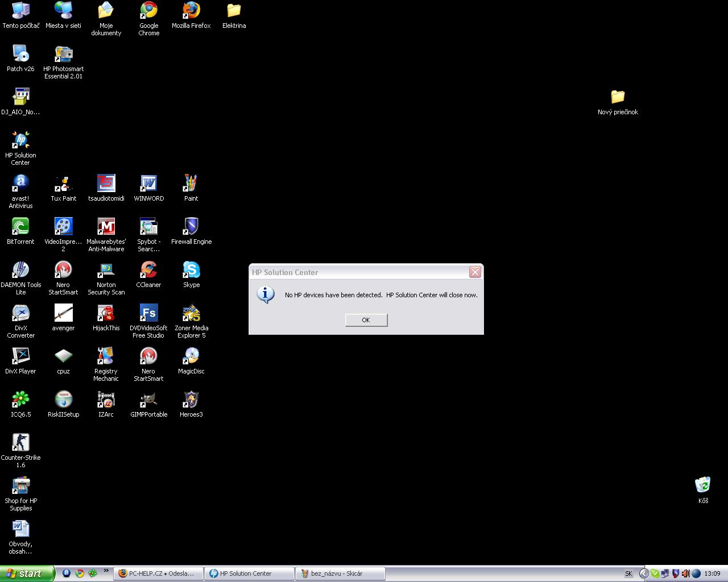Select the Norton Security Scan shortcut
Image resolution: width=728 pixels, height=582 pixels.
106,278
